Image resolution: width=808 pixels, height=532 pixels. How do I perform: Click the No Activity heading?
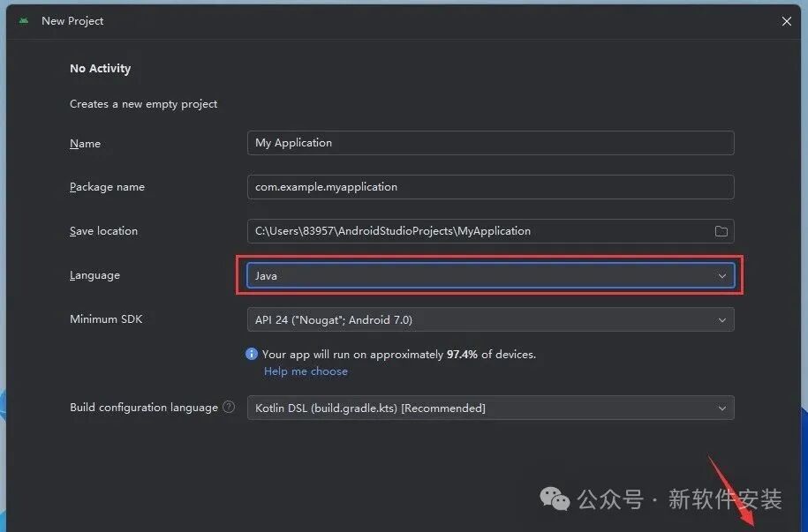click(x=100, y=69)
